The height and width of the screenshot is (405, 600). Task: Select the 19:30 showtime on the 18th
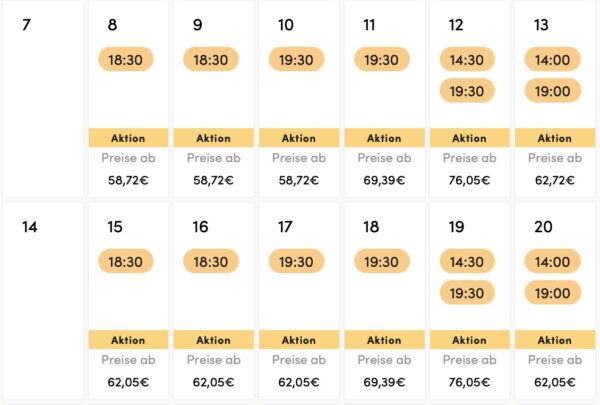pos(382,261)
